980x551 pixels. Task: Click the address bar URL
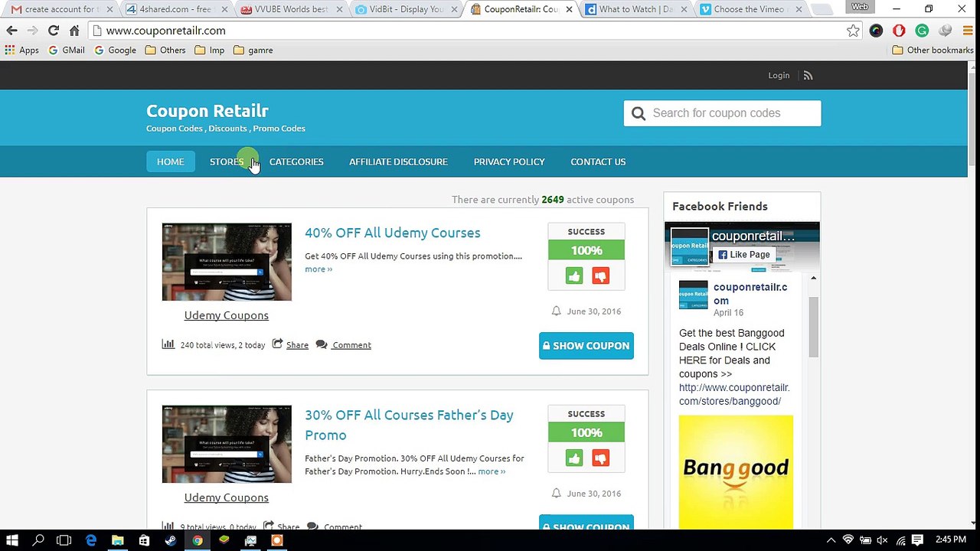[x=165, y=31]
